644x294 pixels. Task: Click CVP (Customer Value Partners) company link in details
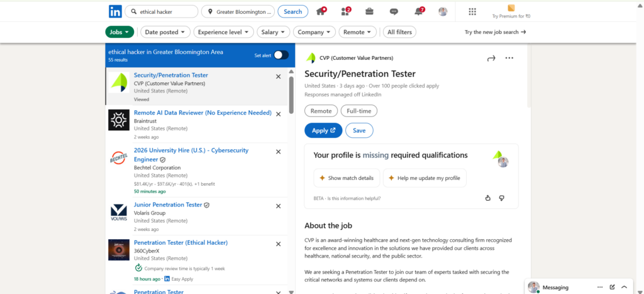[356, 58]
